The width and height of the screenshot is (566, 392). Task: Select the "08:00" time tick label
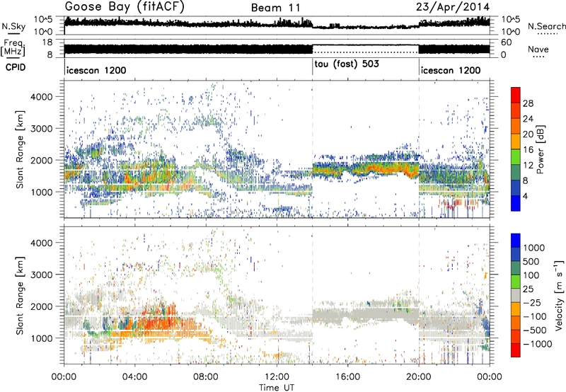point(206,377)
